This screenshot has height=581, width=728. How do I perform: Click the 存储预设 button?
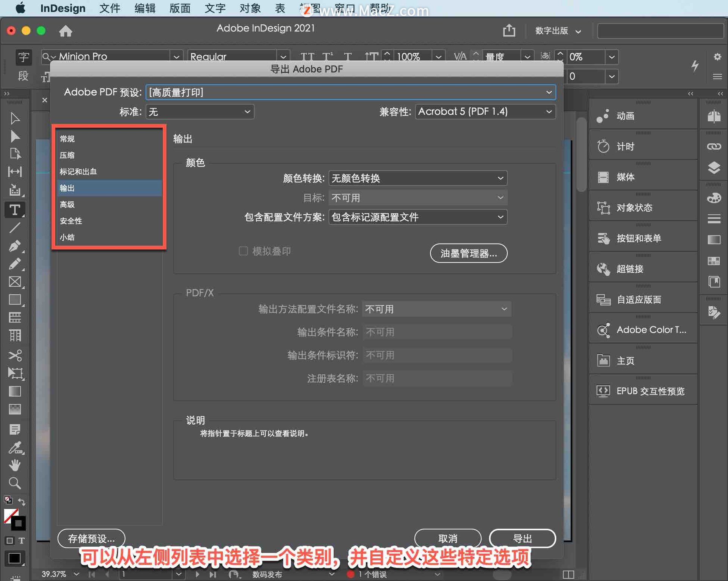pyautogui.click(x=91, y=539)
